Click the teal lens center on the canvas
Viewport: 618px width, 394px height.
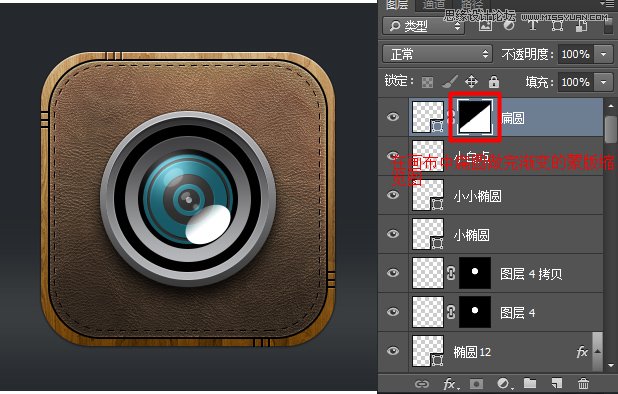pos(189,200)
